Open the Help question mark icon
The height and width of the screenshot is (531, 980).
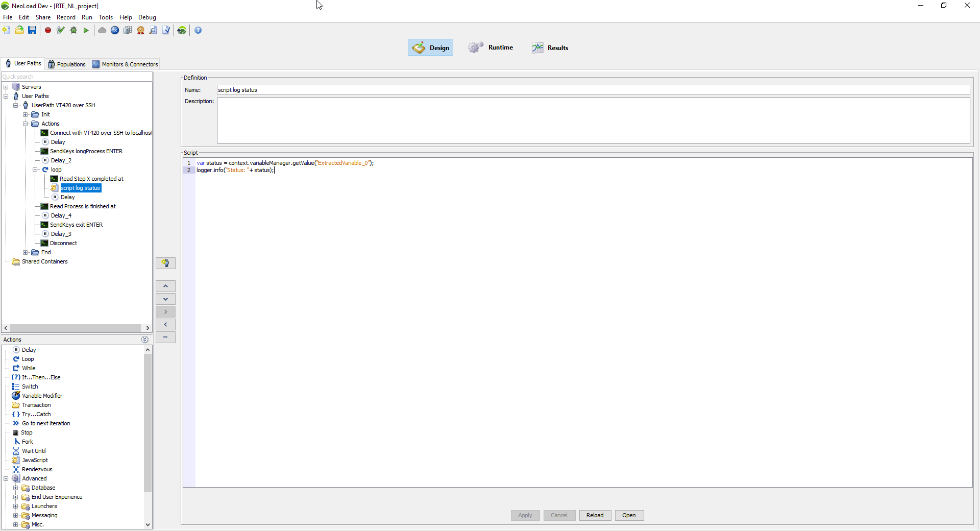[x=198, y=30]
